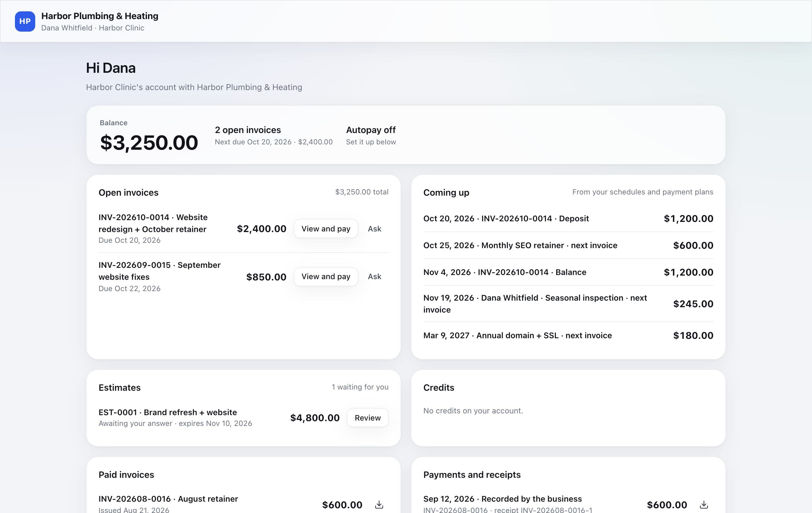Click the HP logo badge in header
The height and width of the screenshot is (513, 812).
(x=25, y=21)
